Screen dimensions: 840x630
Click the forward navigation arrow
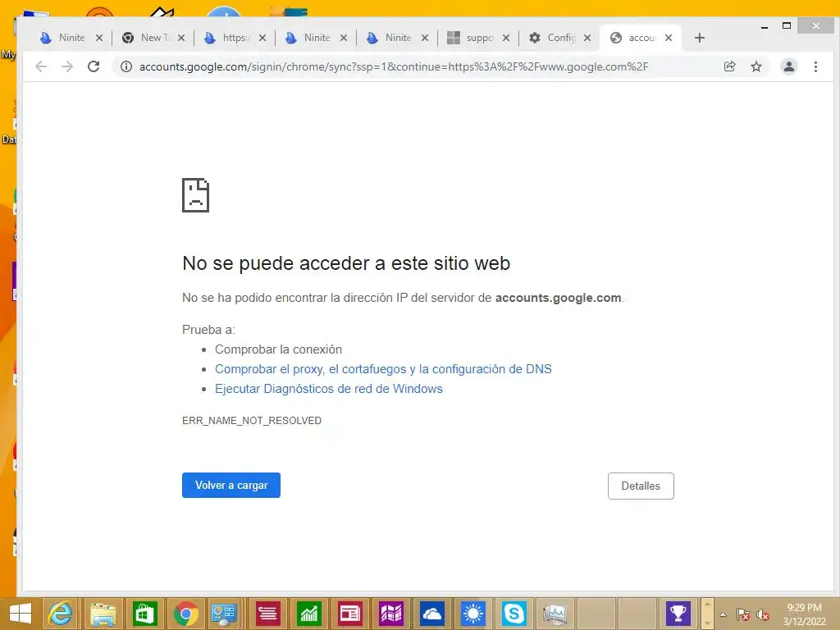tap(67, 66)
